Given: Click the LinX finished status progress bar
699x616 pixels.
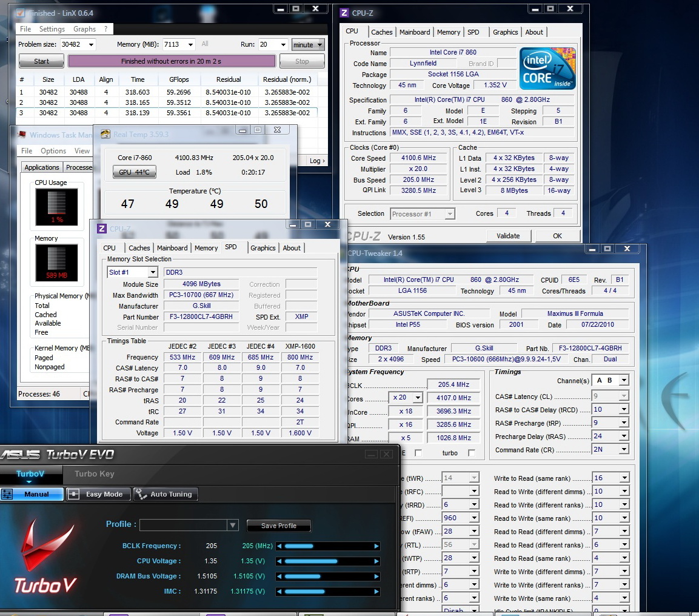Looking at the screenshot, I should [172, 61].
